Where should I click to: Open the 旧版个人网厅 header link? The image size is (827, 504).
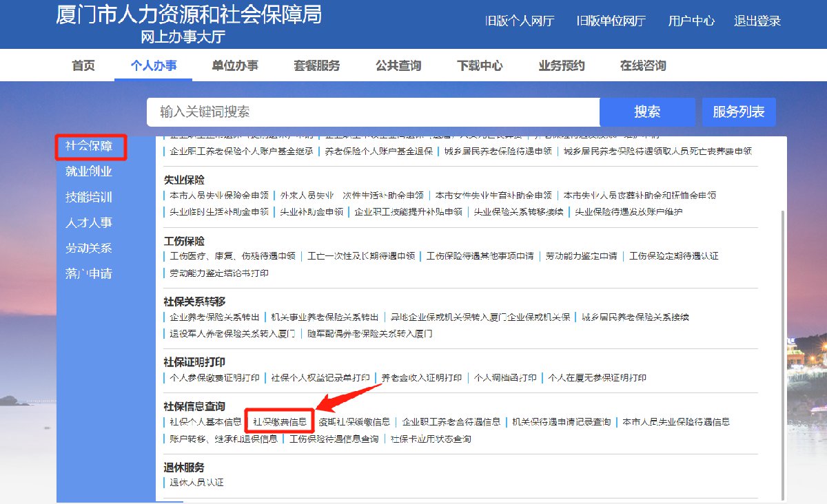[520, 21]
